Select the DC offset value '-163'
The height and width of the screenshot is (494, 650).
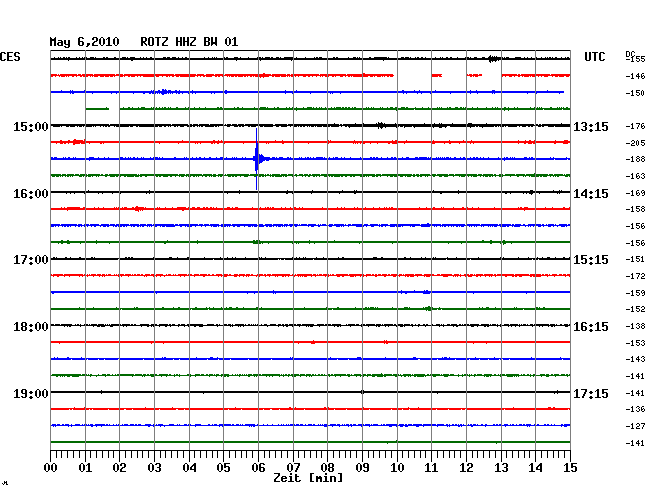click(x=635, y=176)
